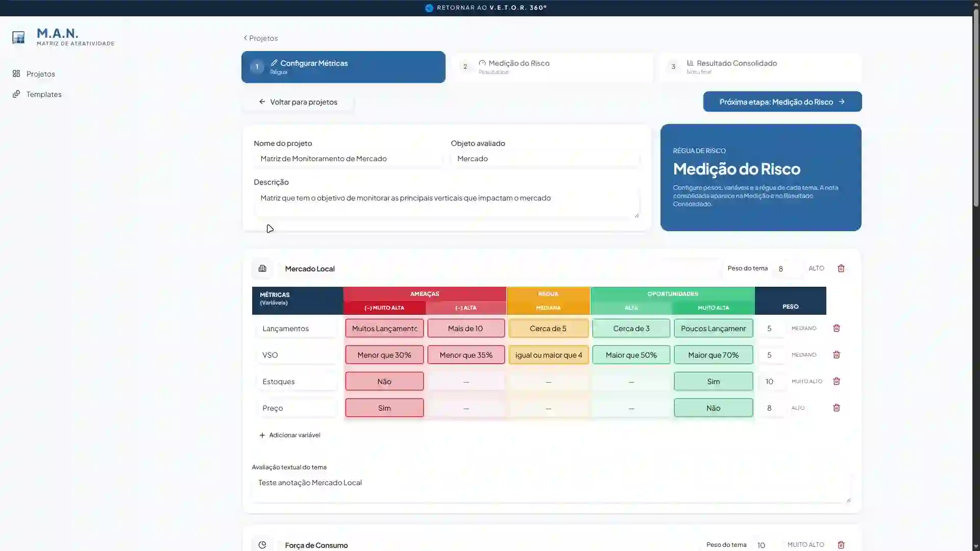Viewport: 980px width, 551px height.
Task: Remove the Preço row with trash icon
Action: 837,408
